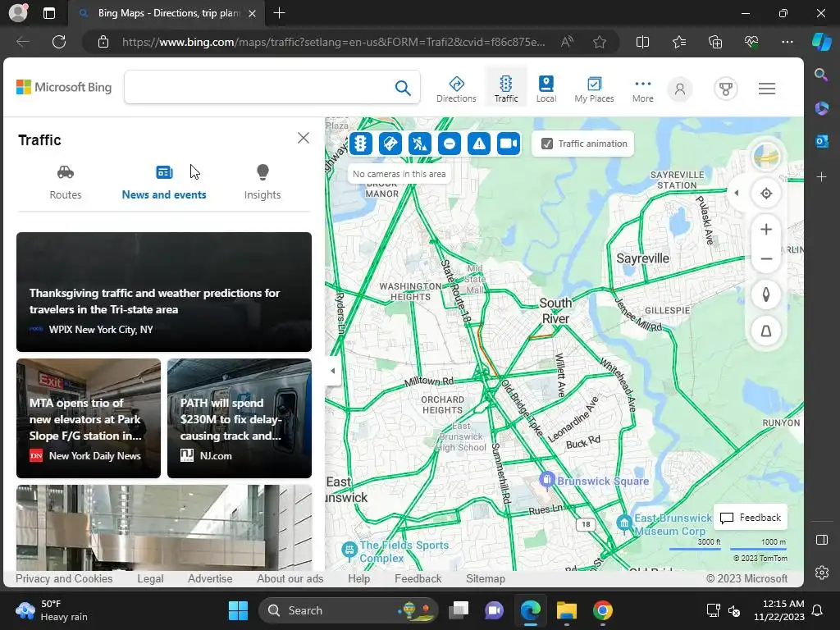This screenshot has width=840, height=630.
Task: Add page to favorites star
Action: click(600, 42)
